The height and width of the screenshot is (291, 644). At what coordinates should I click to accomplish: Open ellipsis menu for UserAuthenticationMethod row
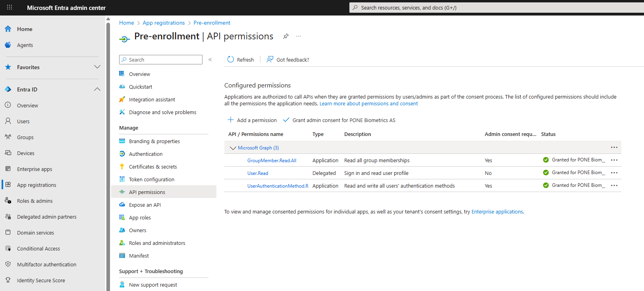coord(614,186)
